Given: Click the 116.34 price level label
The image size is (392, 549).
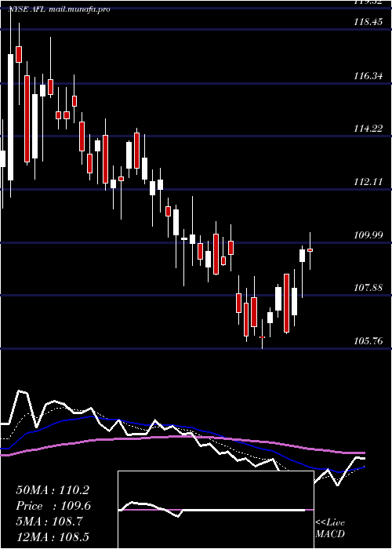Looking at the screenshot, I should [368, 75].
